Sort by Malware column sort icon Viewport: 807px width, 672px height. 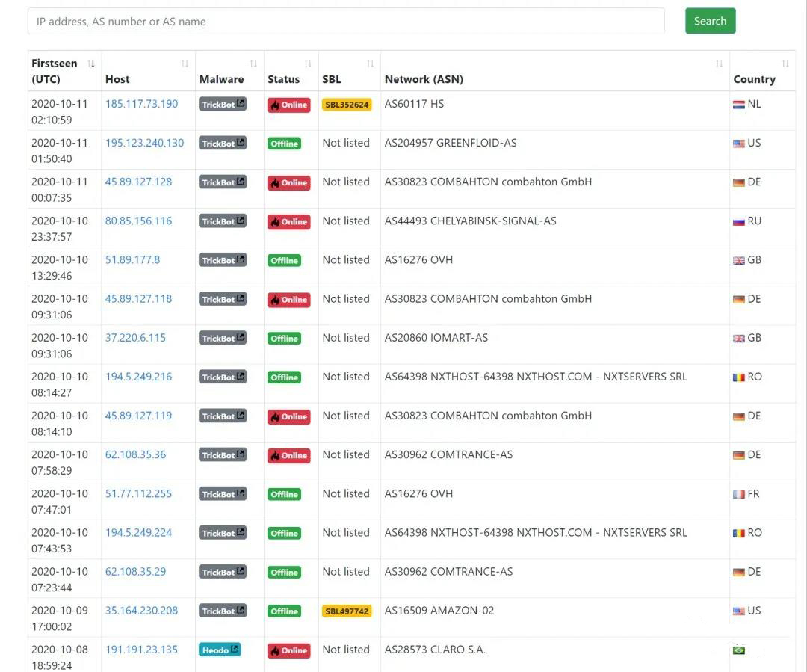pos(253,64)
